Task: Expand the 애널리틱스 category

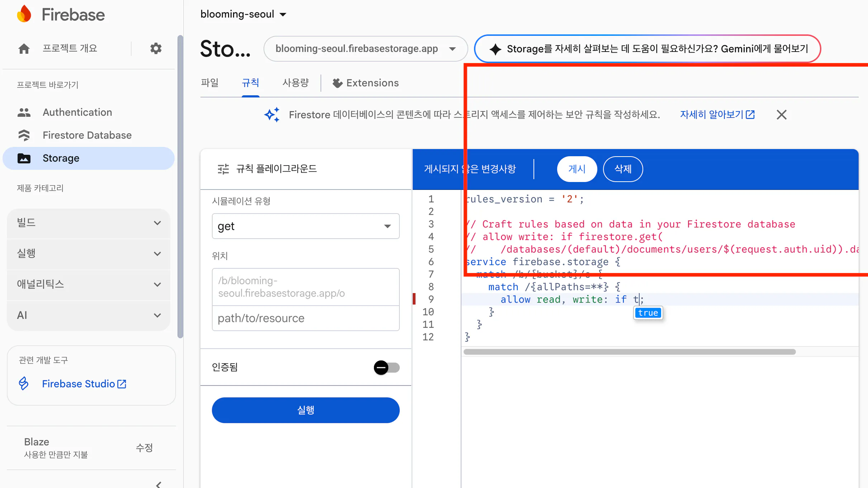Action: pos(89,284)
